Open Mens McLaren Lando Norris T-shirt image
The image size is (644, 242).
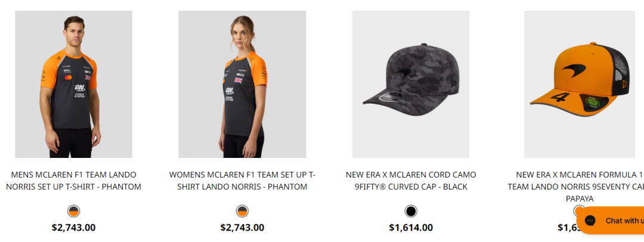[x=73, y=84]
